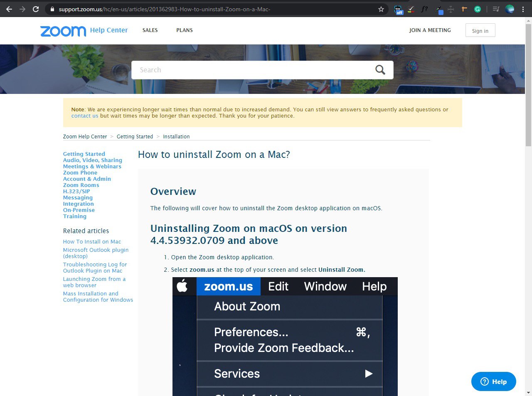Click the Apple logo in the screenshot image
The width and height of the screenshot is (532, 396).
[x=182, y=286]
